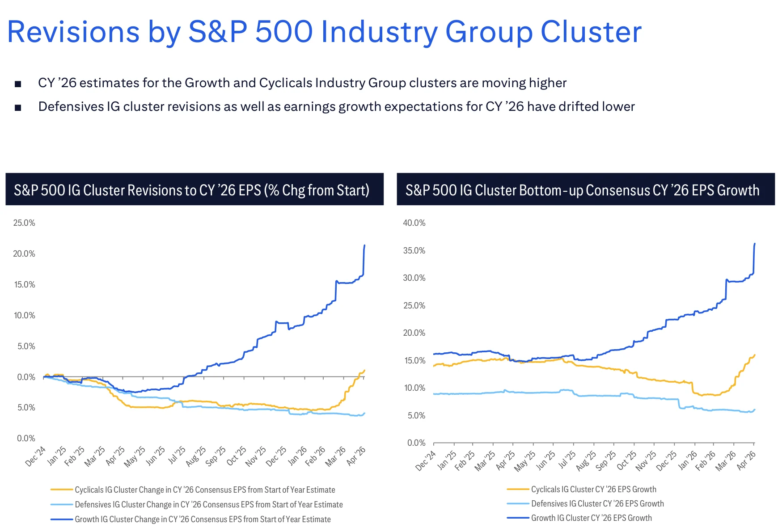
Task: Click the yellow Cyclicals line swatch in the left chart legend
Action: click(x=61, y=490)
